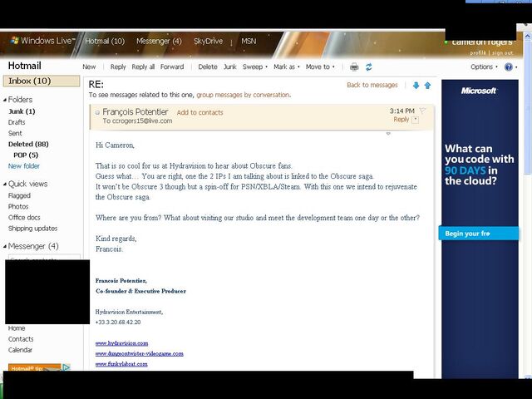Click the AdChoices icon beside Hotmail tip

point(66,367)
